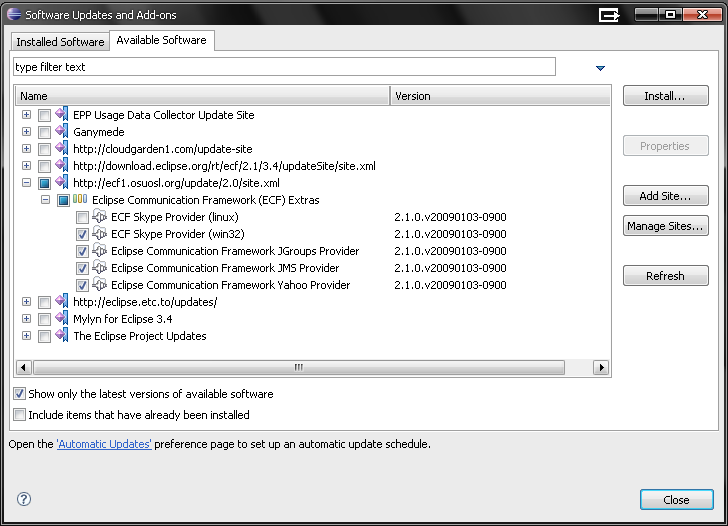Click the download.eclipse.org ecf site icon
Viewport: 728px width, 526px height.
62,165
